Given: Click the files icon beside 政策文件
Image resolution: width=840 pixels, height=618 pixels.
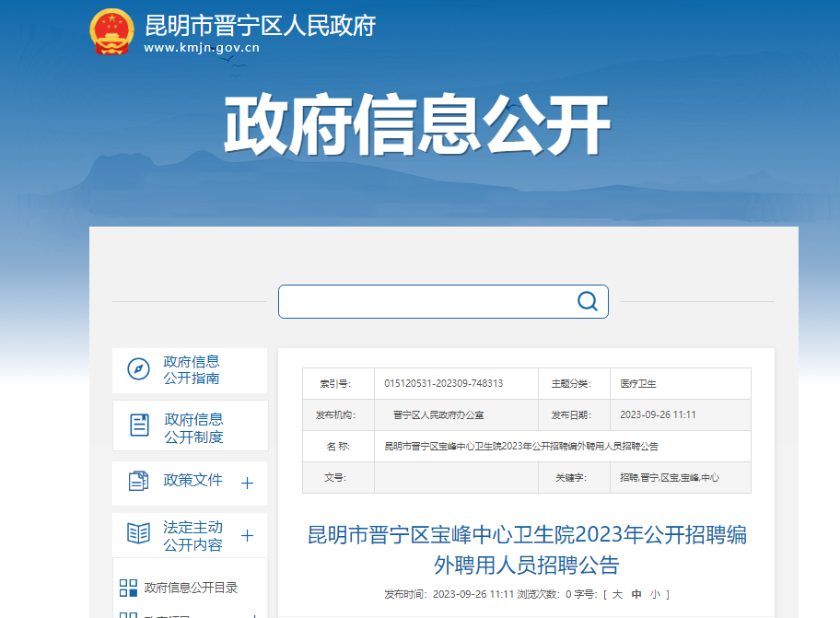Looking at the screenshot, I should pyautogui.click(x=138, y=481).
